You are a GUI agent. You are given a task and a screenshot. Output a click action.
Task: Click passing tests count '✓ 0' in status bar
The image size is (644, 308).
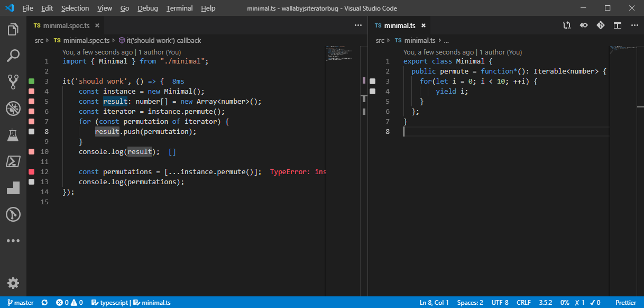[x=595, y=303]
